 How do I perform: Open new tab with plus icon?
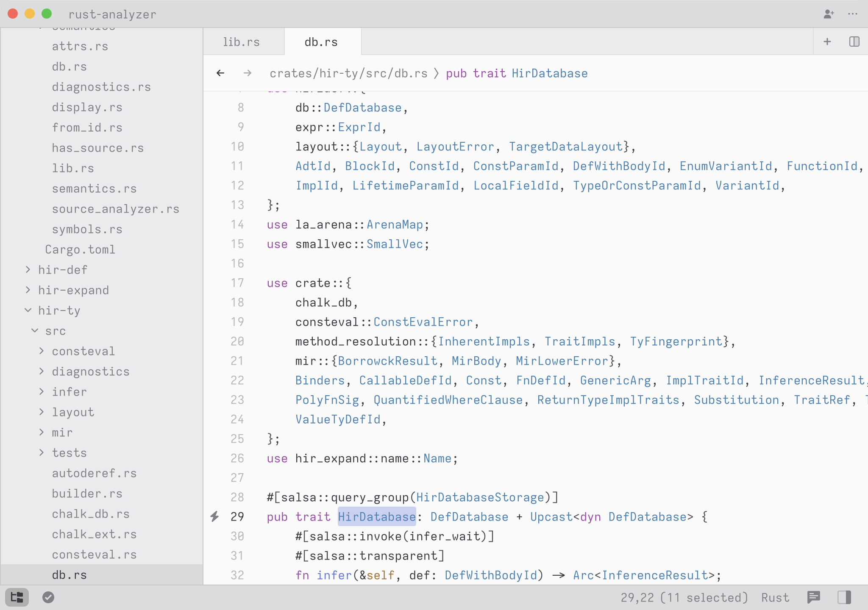827,42
